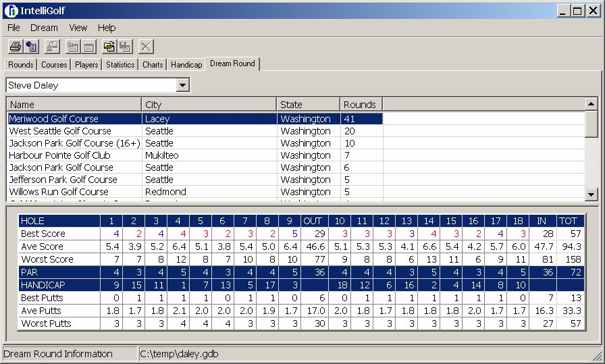Select the Rounds tab

20,65
